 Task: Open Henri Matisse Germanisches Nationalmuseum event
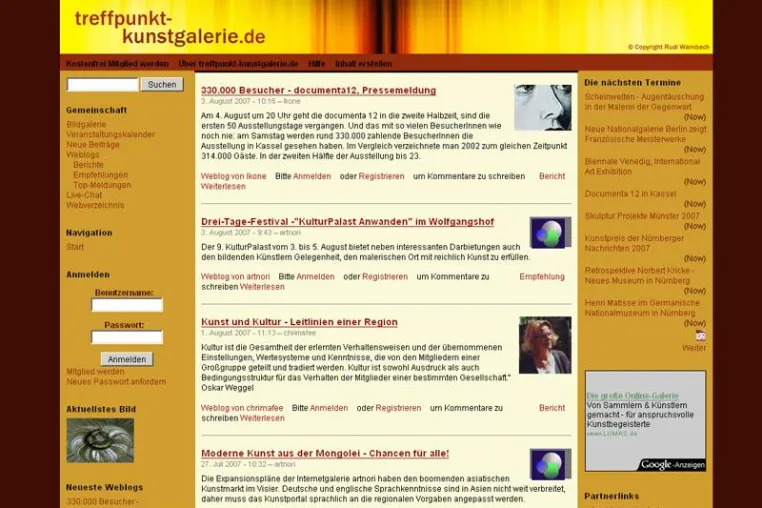click(x=642, y=308)
